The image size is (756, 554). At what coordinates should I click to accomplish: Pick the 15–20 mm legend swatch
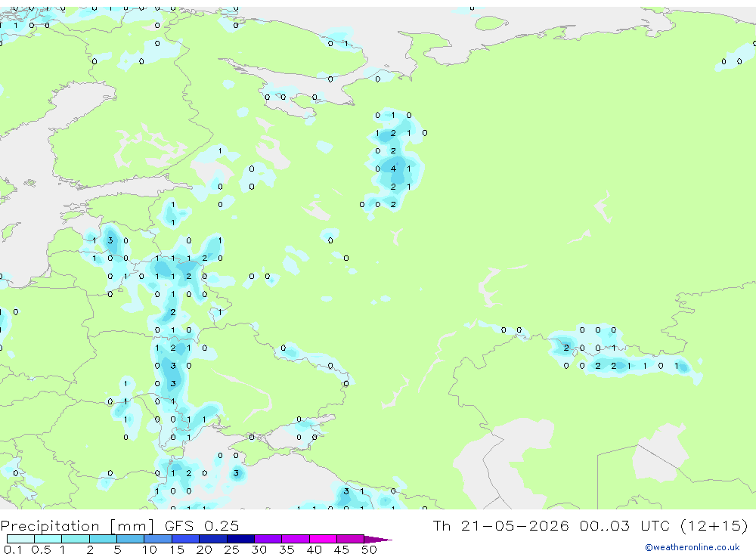coord(186,539)
